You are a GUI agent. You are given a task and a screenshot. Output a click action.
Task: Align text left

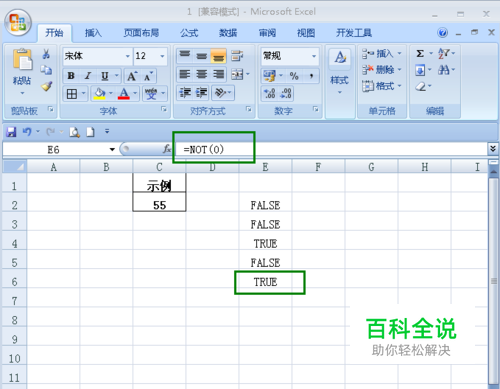(x=185, y=74)
